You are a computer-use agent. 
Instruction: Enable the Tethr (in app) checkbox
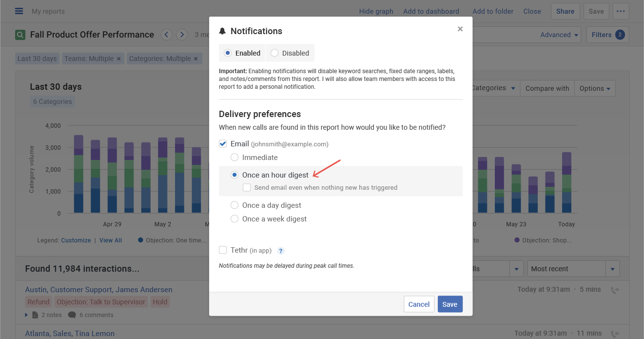[x=223, y=250]
